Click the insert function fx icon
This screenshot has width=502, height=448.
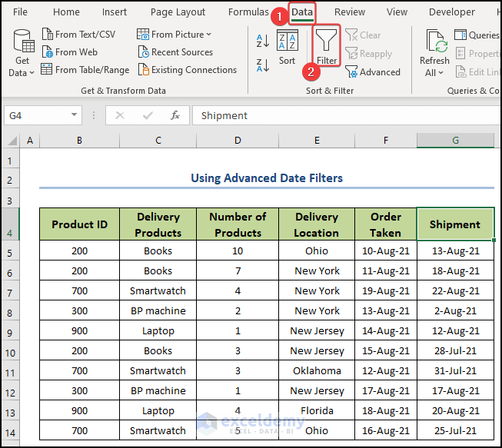(x=175, y=115)
